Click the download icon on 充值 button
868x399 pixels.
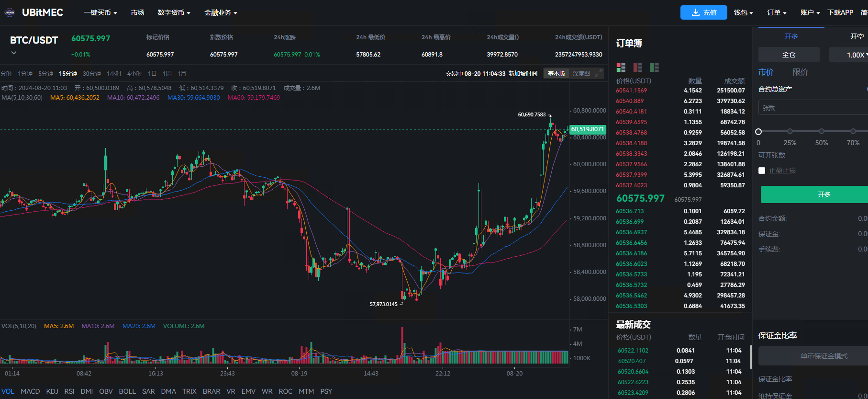point(696,12)
